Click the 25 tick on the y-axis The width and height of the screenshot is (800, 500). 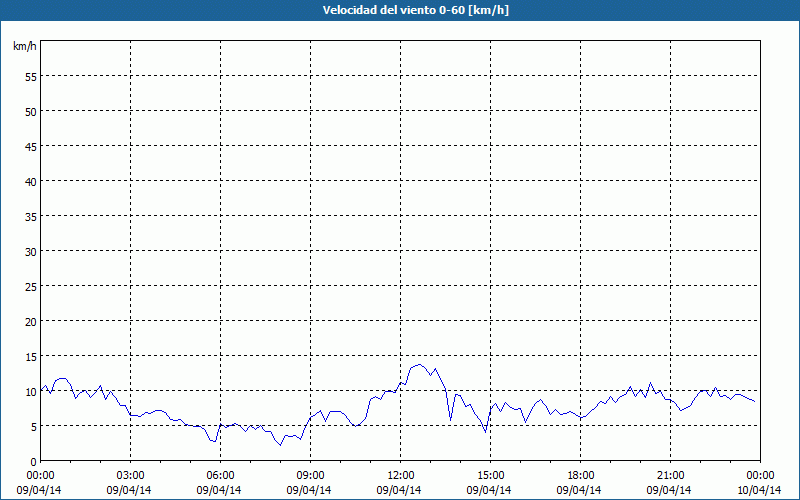(x=31, y=286)
